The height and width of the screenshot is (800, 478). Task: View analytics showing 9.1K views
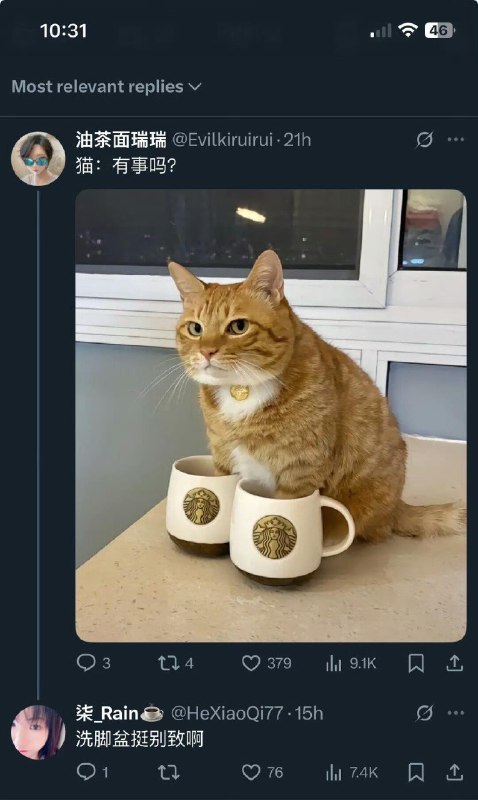350,663
